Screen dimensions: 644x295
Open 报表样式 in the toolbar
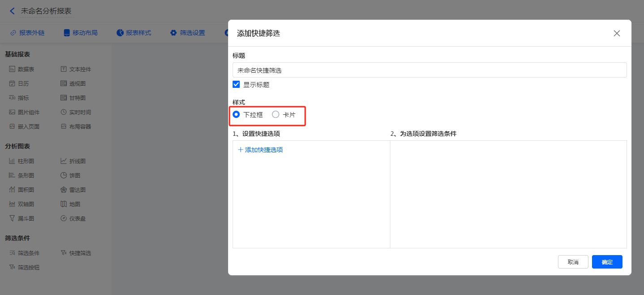pos(134,33)
